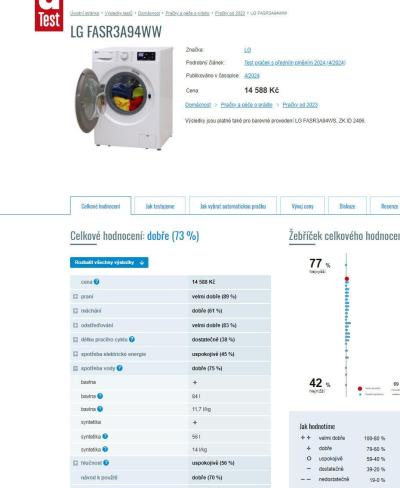The image size is (400, 488).
Task: Open help icon in bavlna 94 l row
Action: [x=100, y=396]
